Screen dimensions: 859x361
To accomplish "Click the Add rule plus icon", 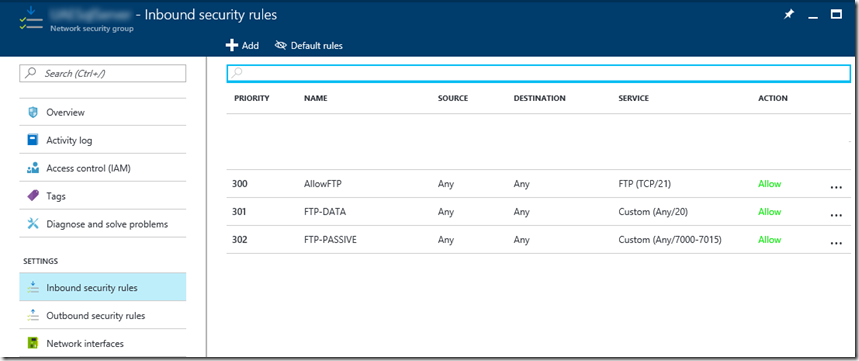I will (x=232, y=45).
